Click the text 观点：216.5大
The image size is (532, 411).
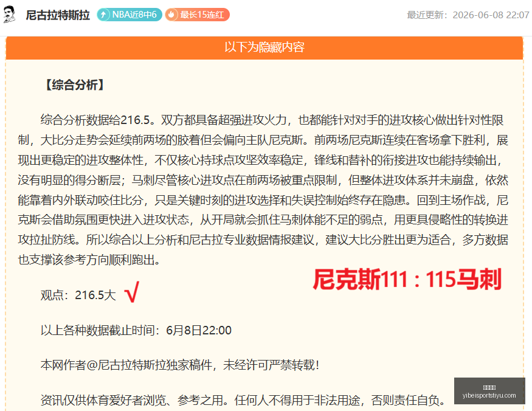tap(78, 295)
